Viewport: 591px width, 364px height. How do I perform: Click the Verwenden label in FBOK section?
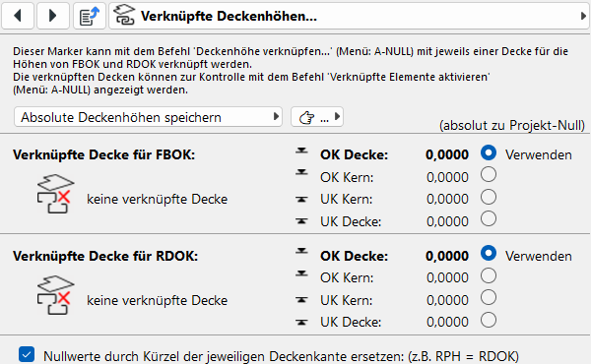(539, 154)
